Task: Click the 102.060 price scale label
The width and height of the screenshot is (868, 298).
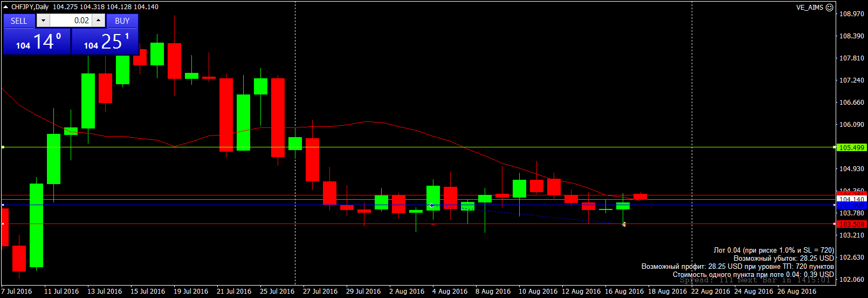Action: 851,279
